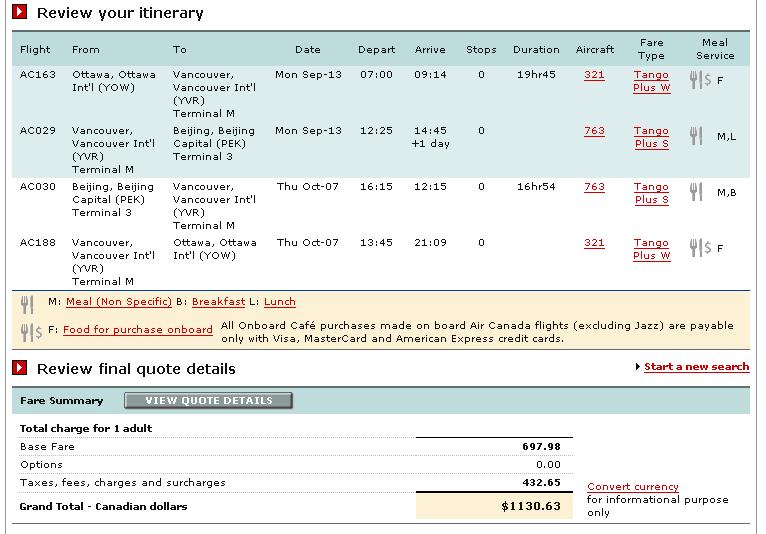Image resolution: width=766 pixels, height=534 pixels.
Task: Click the meal service icon on flight AC030
Action: point(696,192)
